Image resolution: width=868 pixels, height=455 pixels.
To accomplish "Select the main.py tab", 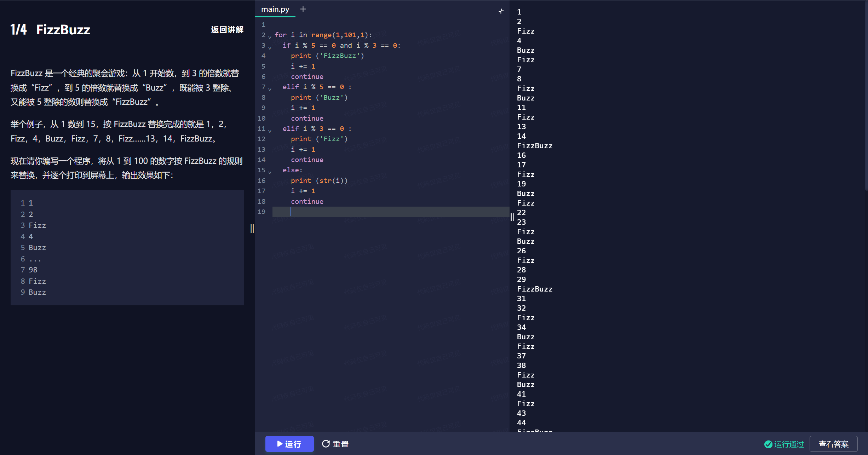I will 275,9.
